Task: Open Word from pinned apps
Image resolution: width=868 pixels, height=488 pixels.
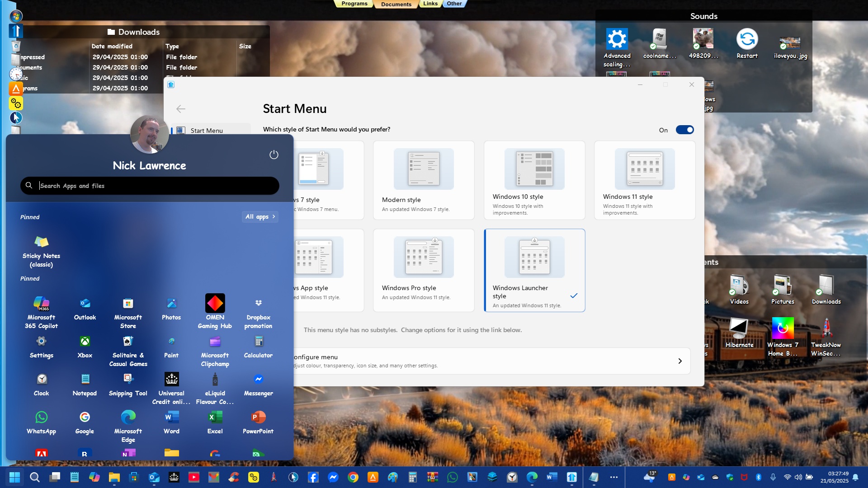Action: (171, 422)
